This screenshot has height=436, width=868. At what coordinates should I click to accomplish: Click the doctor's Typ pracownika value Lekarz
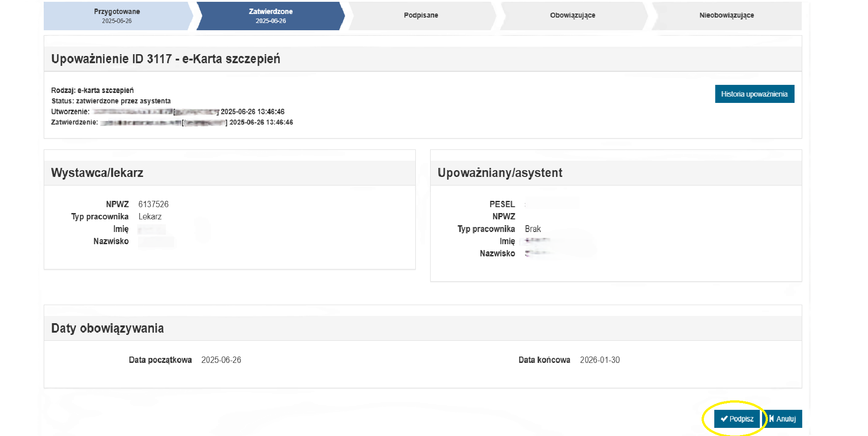(x=150, y=217)
